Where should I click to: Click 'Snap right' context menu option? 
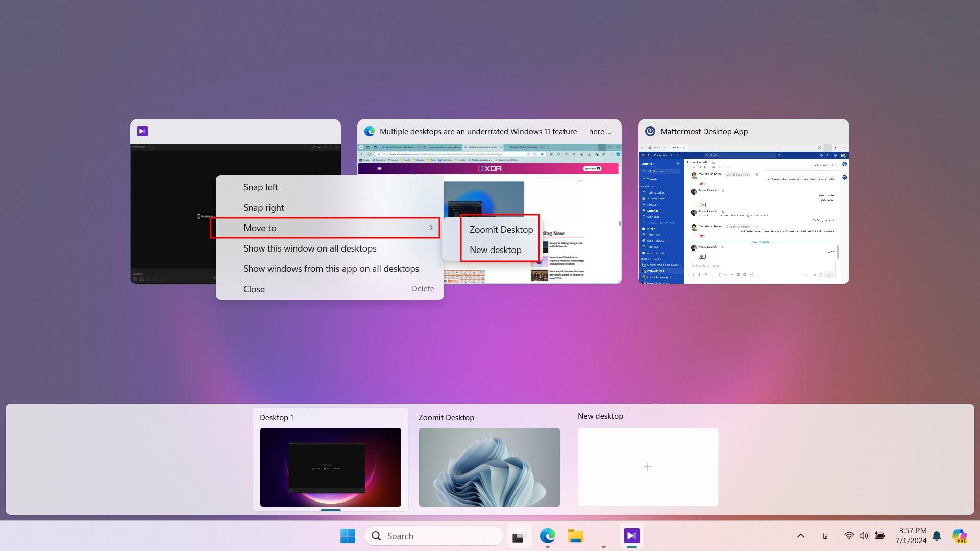pos(264,207)
